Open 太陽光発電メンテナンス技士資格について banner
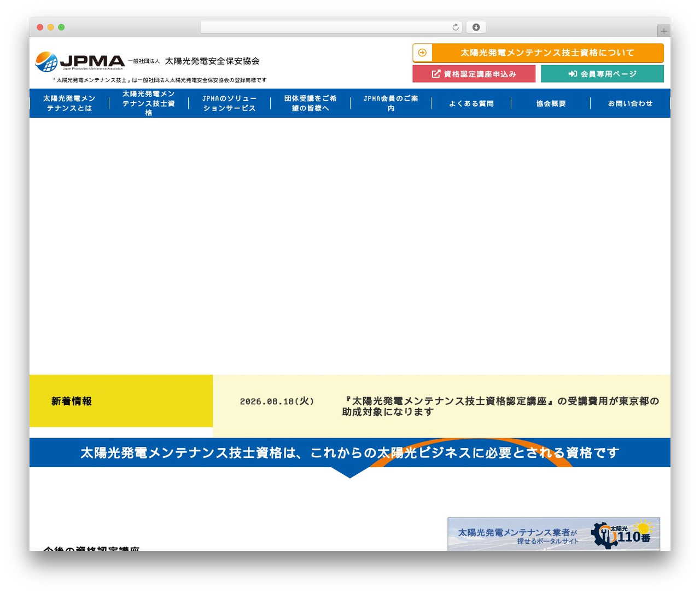 pyautogui.click(x=538, y=53)
